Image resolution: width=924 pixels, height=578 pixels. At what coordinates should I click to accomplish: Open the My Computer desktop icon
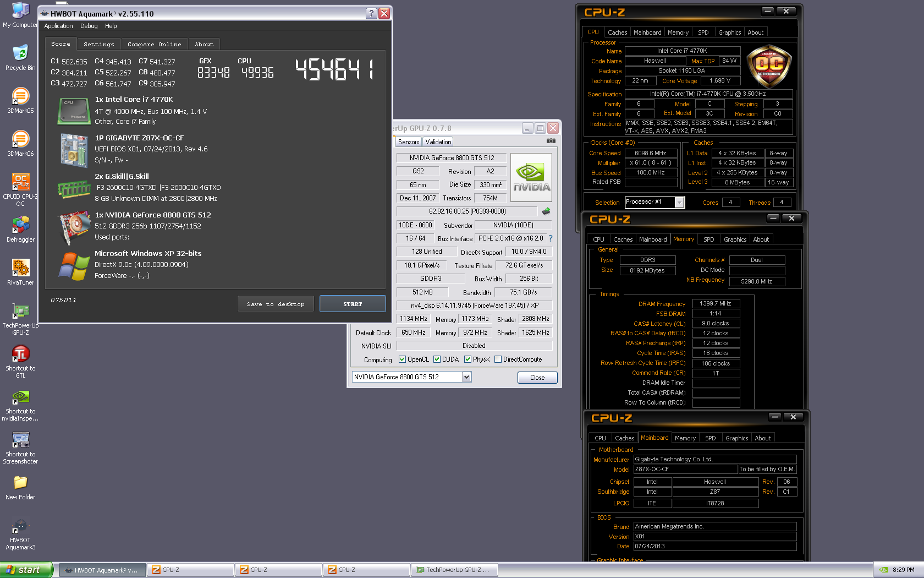20,15
